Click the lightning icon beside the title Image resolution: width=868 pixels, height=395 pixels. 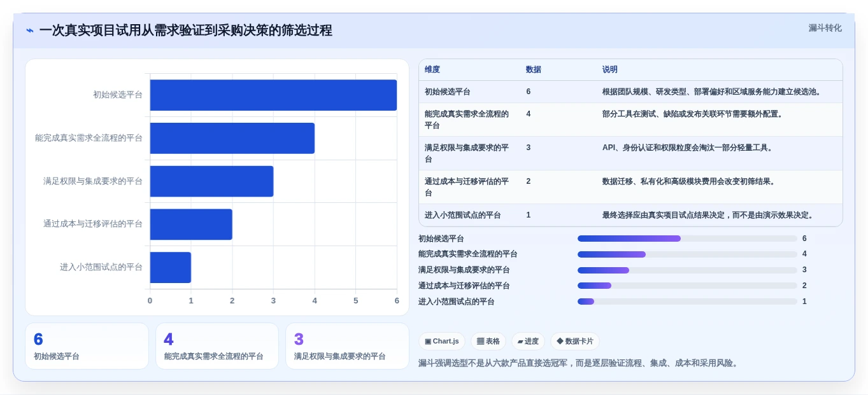coord(30,31)
